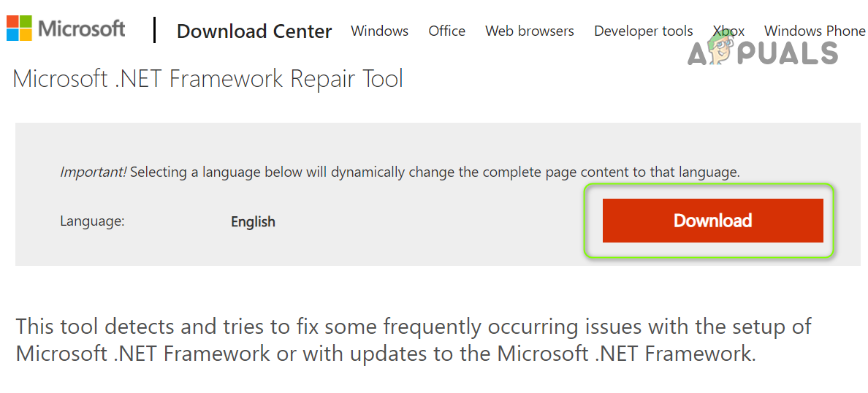The image size is (868, 393).
Task: Click the description line starting with Microsoft .NET Framework
Action: point(385,353)
